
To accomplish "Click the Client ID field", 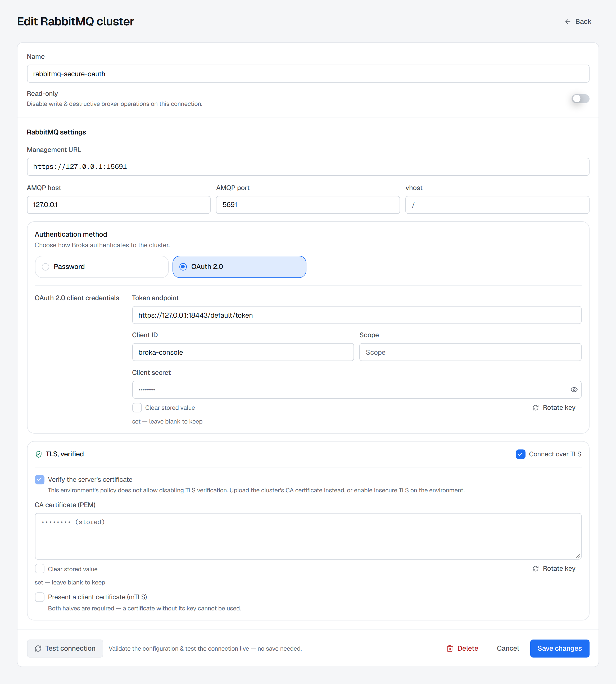I will [243, 352].
